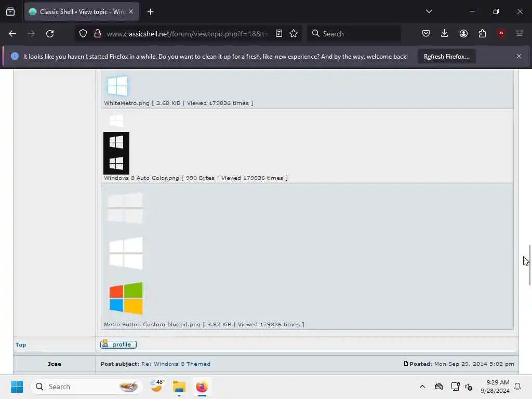Click WhiteMetro.png caption text

tap(179, 103)
